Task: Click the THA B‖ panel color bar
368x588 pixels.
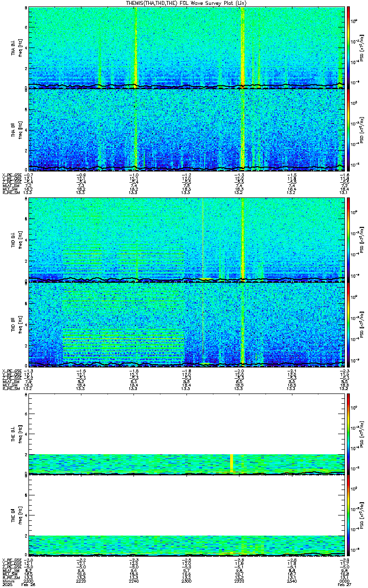Action: [348, 129]
